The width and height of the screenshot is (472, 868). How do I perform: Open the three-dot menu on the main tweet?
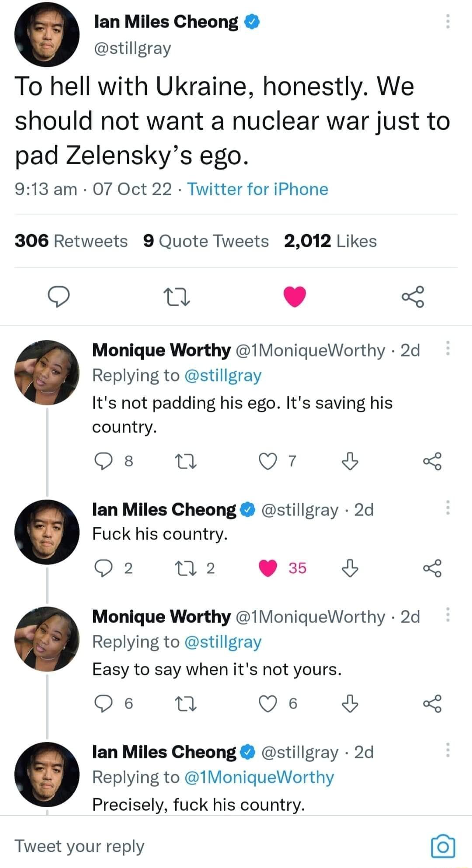pyautogui.click(x=447, y=21)
